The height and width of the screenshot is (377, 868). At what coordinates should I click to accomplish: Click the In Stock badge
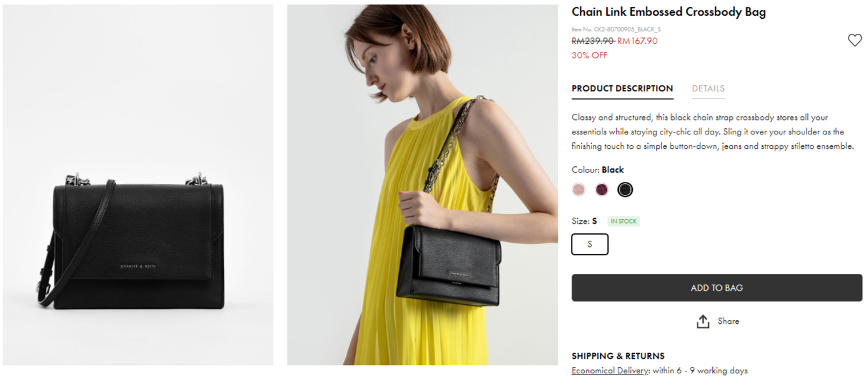623,221
